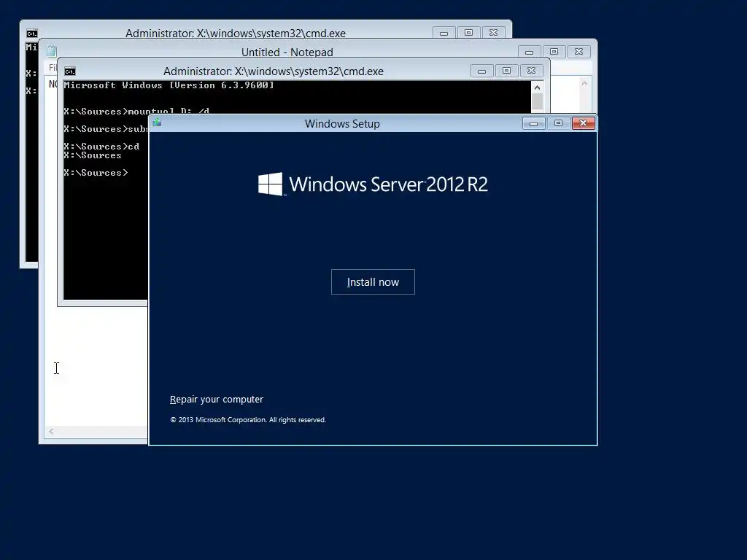Maximize the Untitled - Notepad window
The image size is (747, 560).
click(x=554, y=52)
